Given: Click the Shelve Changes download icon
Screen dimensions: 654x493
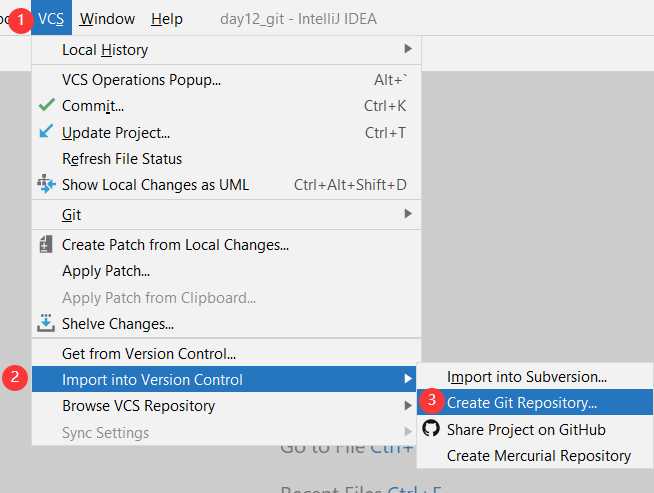Looking at the screenshot, I should 46,323.
